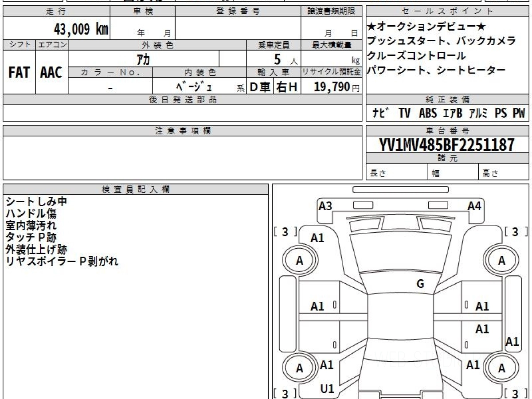Click the 乗車定員 header cell
Viewport: 532px width, 399px height.
point(274,45)
